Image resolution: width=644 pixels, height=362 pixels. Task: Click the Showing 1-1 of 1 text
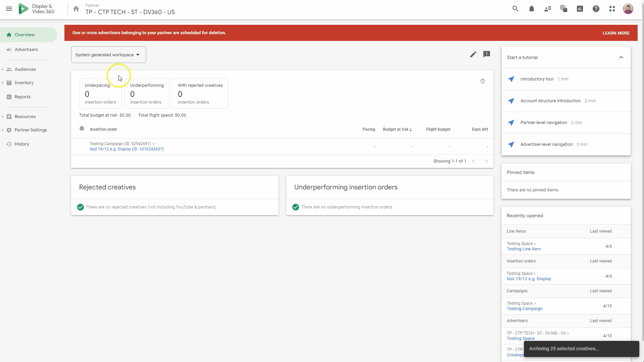[449, 161]
